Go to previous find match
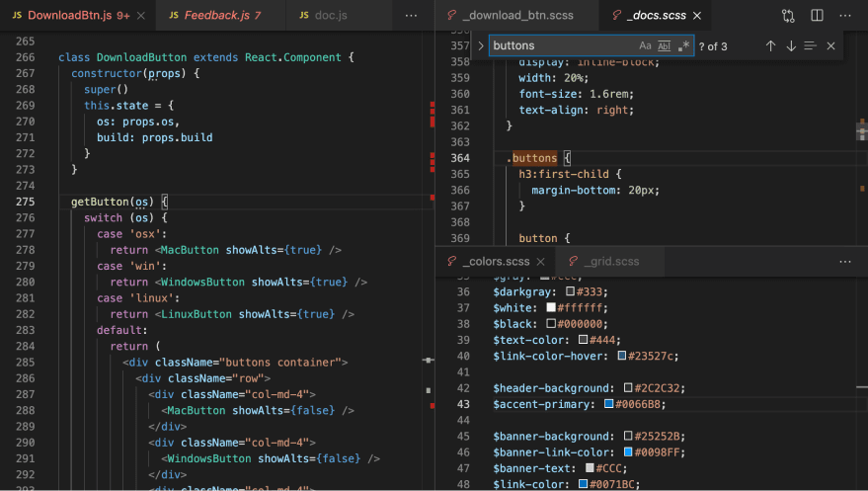Viewport: 868px width, 491px height. [x=770, y=46]
